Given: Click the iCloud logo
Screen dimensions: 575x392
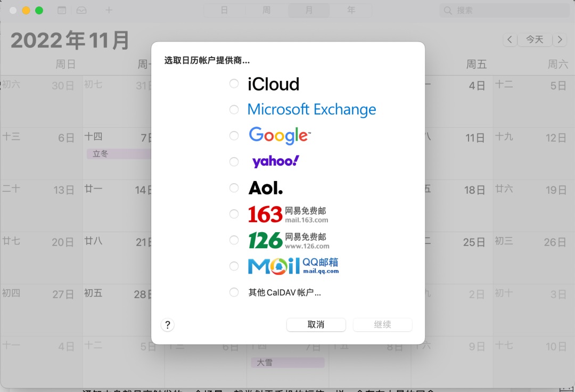Looking at the screenshot, I should click(x=274, y=84).
